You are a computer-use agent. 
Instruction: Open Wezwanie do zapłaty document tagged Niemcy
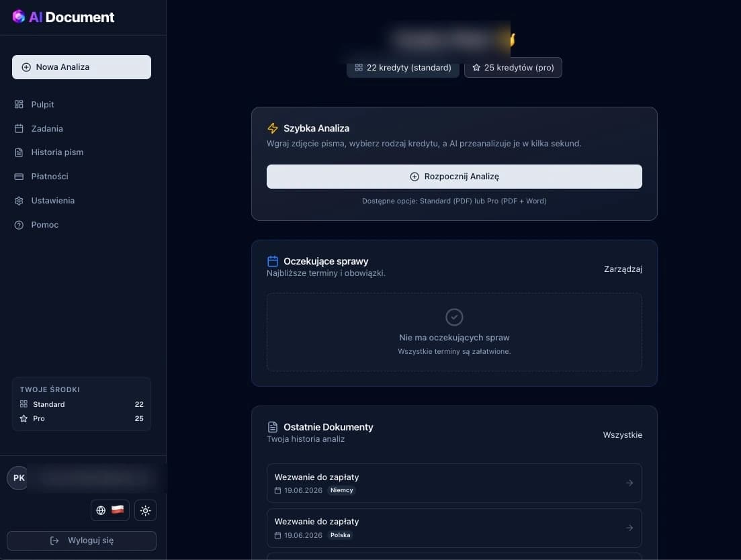(454, 483)
